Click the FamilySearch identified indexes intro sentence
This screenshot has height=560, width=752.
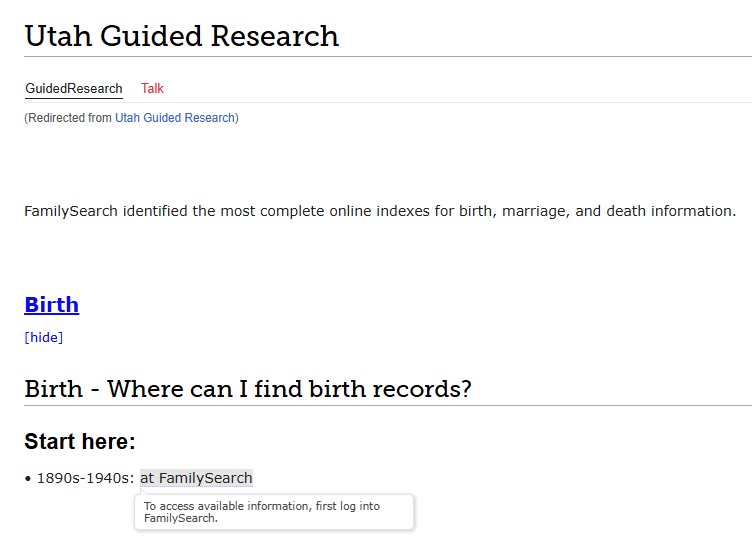[x=380, y=211]
